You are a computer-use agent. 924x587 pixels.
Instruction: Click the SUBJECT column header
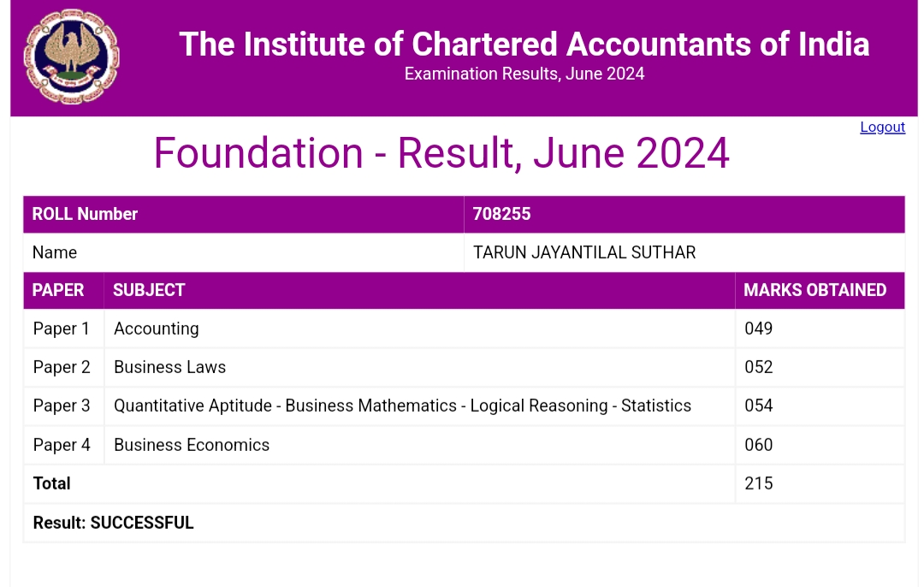pyautogui.click(x=150, y=290)
